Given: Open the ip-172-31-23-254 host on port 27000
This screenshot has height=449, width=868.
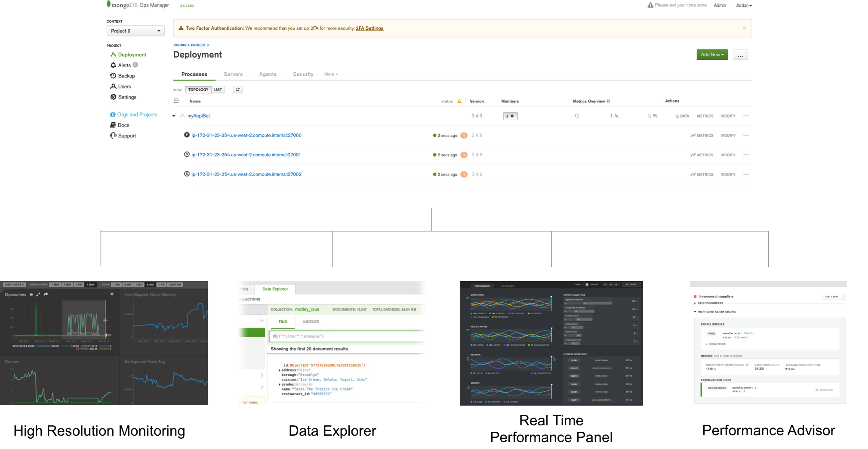Looking at the screenshot, I should (246, 135).
